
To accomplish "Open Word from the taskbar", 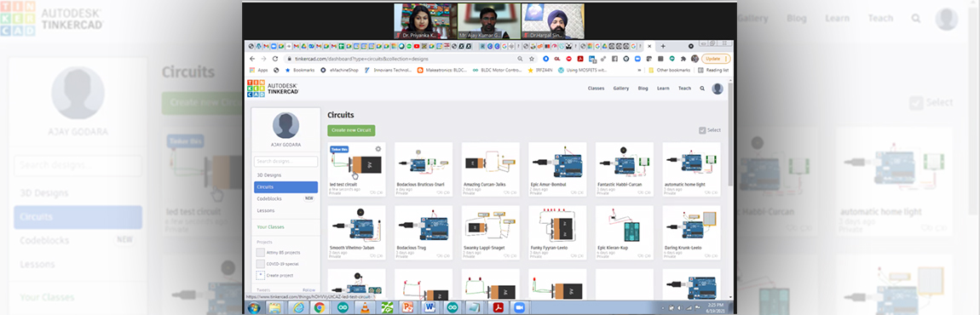I will pyautogui.click(x=430, y=307).
